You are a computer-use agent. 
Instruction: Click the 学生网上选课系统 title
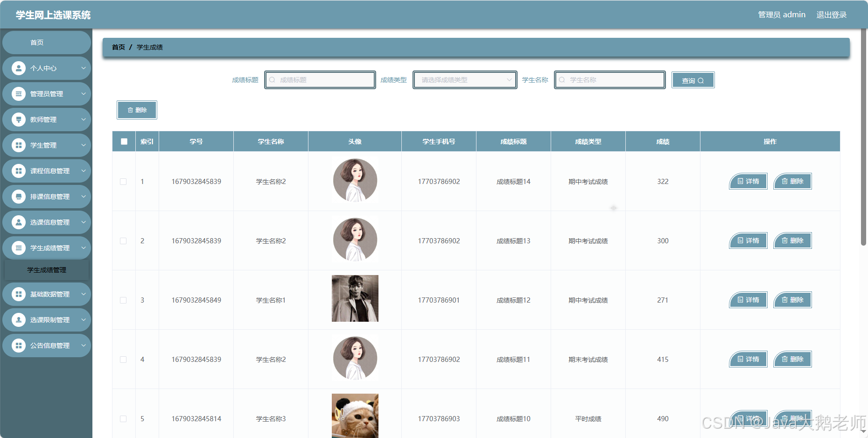(x=53, y=15)
